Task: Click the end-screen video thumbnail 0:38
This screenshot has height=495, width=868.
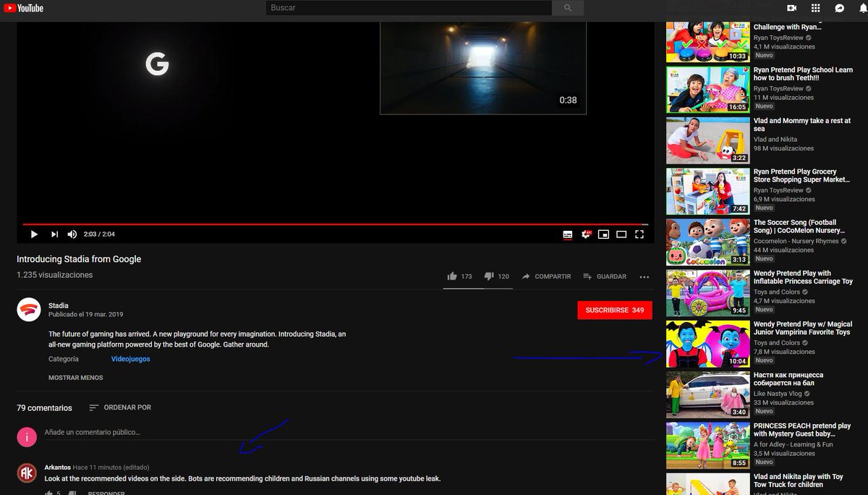Action: 483,67
